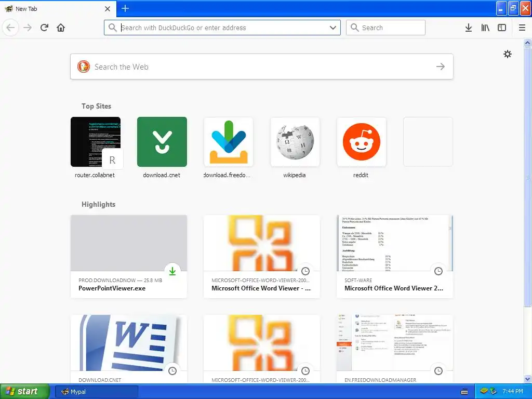
Task: Click the on-screen keyboard tray icon
Action: [x=464, y=392]
